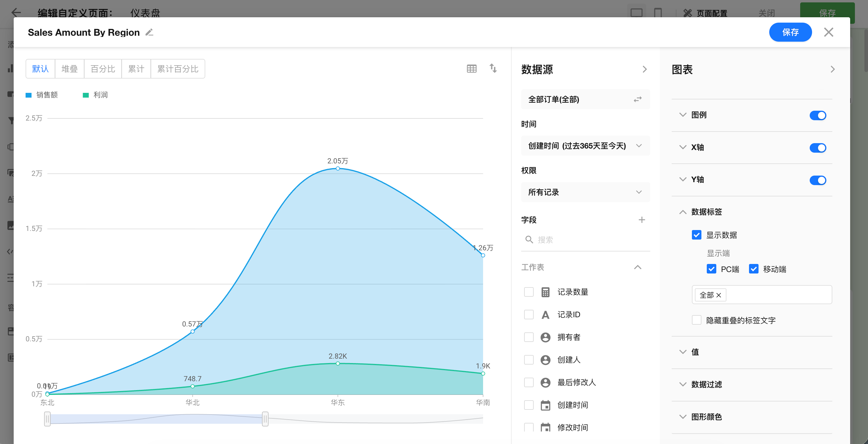868x444 pixels.
Task: Expand the 图例 section
Action: point(683,115)
